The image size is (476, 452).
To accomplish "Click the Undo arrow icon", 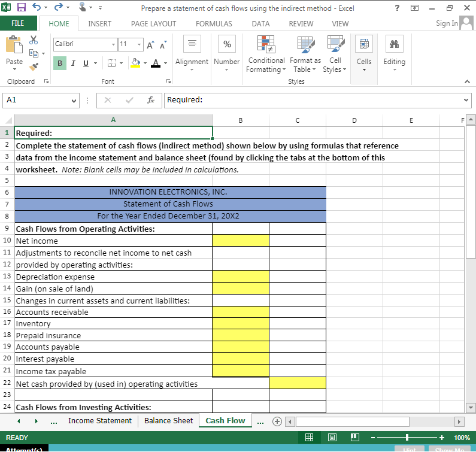I will click(x=37, y=8).
